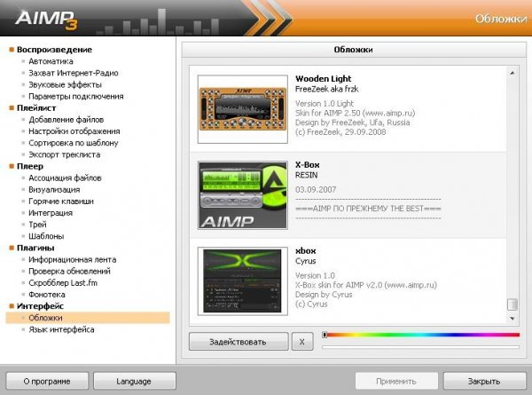This screenshot has height=395, width=532.
Task: Select Сортировка по шаблону item
Action: pos(74,143)
